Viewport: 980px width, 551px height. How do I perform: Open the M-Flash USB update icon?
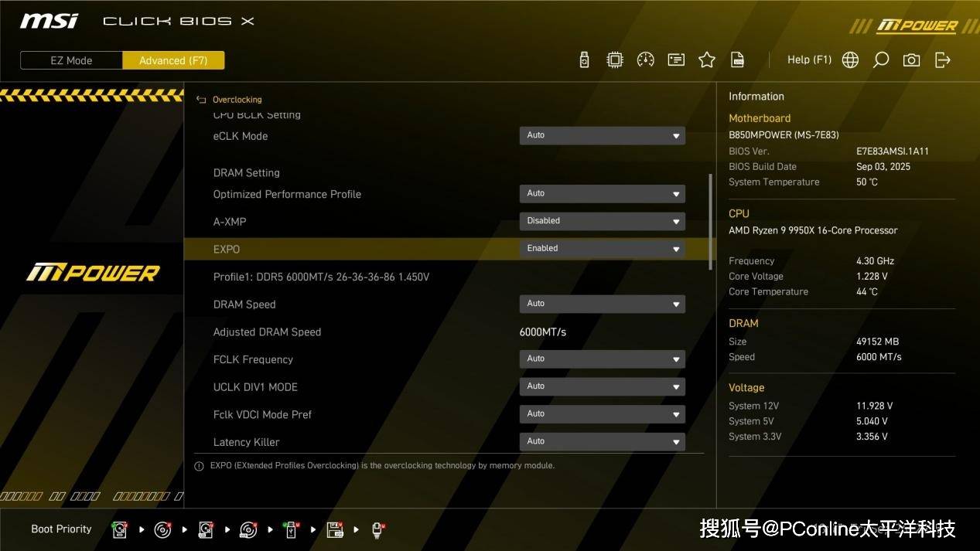click(584, 60)
